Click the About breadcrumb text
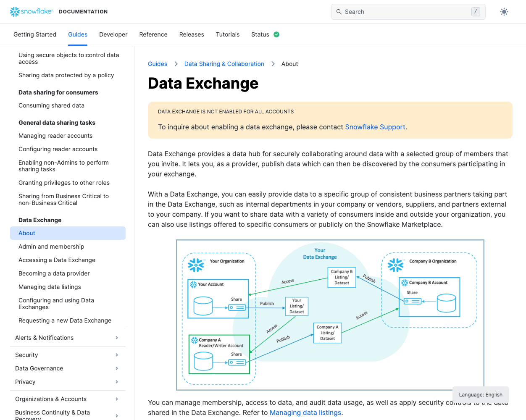The height and width of the screenshot is (420, 526). point(289,64)
